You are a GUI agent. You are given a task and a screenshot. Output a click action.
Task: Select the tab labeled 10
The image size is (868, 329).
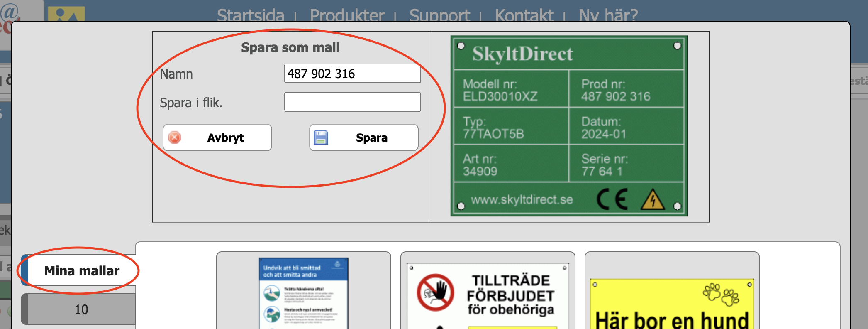[x=79, y=309]
